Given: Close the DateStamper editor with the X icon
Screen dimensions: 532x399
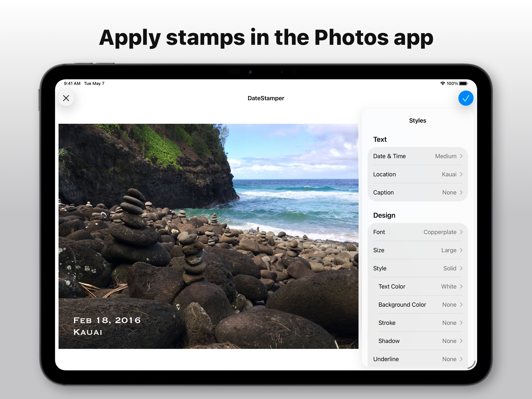Looking at the screenshot, I should pos(66,98).
